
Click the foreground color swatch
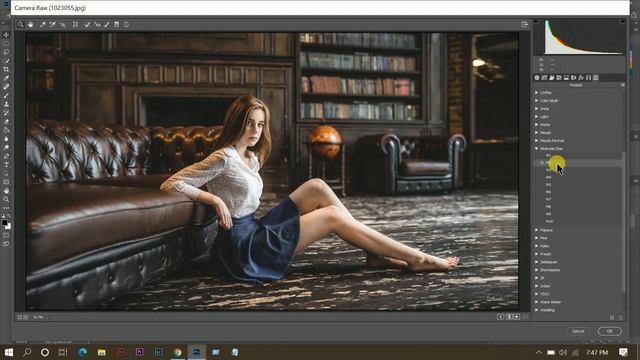tap(4, 222)
